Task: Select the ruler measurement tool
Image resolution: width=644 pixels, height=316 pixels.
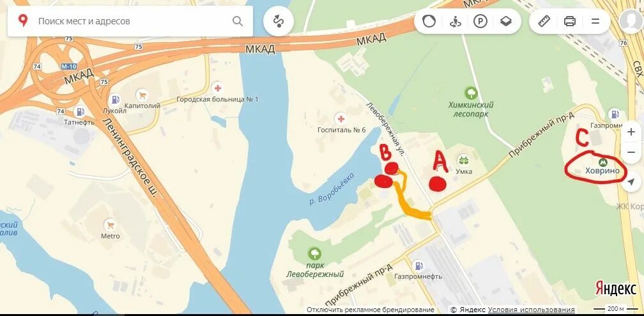Action: [x=544, y=21]
